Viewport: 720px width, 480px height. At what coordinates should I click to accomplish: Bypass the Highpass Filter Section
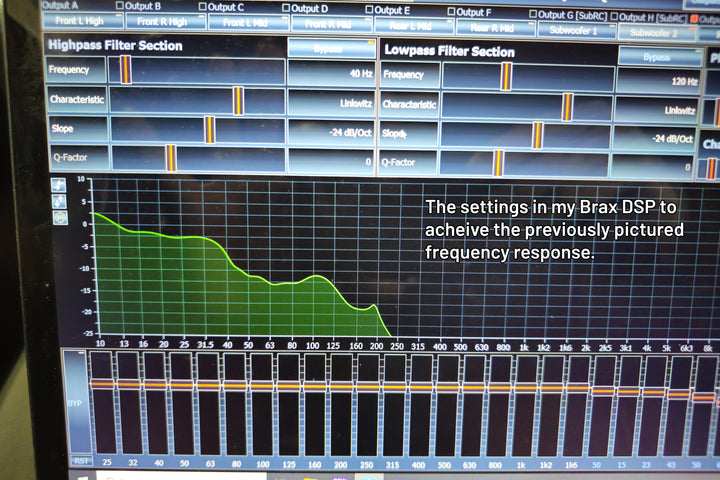(x=331, y=48)
